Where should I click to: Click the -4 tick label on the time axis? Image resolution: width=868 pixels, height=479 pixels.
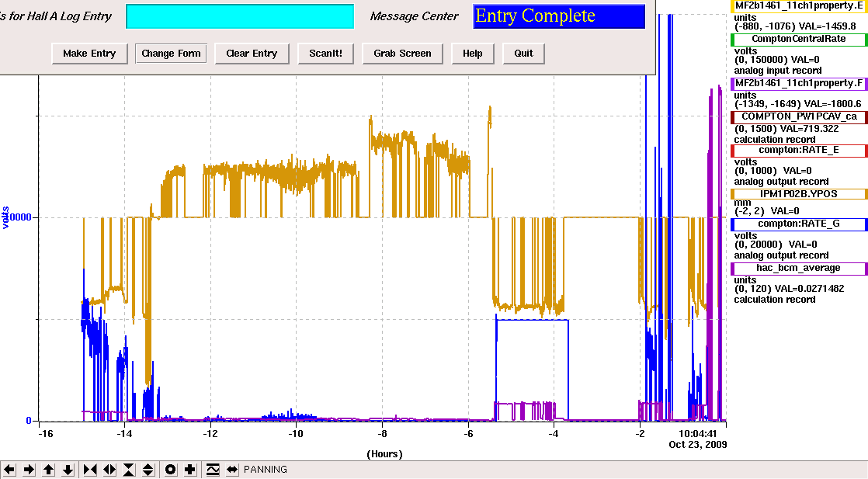(x=554, y=434)
